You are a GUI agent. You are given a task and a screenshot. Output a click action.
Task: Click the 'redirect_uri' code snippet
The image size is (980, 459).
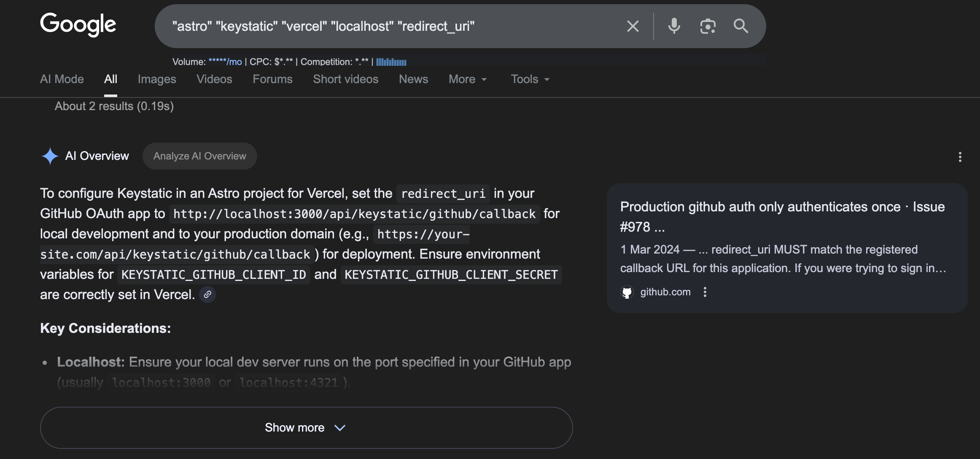pos(443,194)
